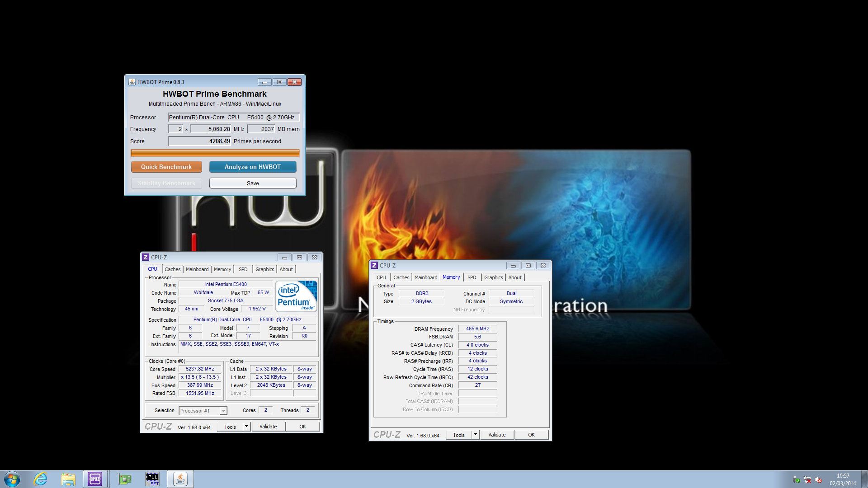868x488 pixels.
Task: Expand Tools dropdown arrow in CPU window
Action: tap(246, 427)
